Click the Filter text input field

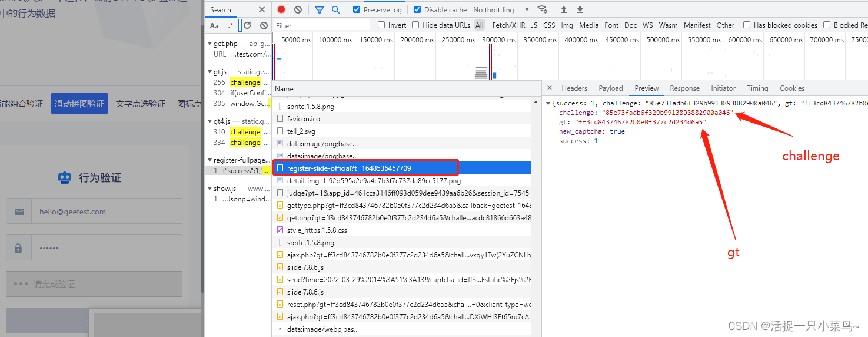point(322,25)
